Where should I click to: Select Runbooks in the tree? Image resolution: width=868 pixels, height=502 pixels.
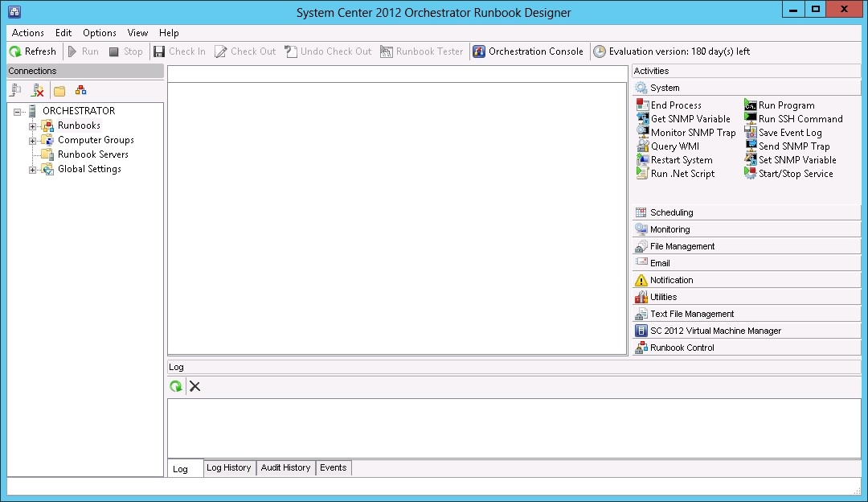79,125
